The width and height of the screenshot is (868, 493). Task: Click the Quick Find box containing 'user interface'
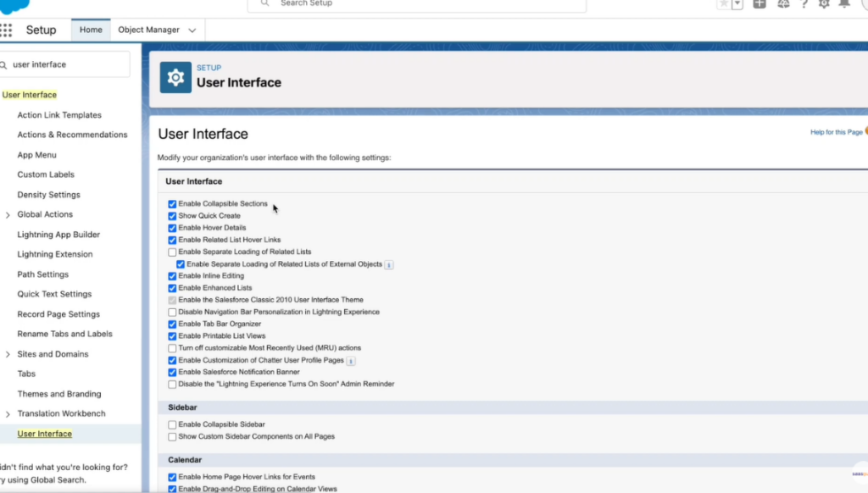pos(64,64)
